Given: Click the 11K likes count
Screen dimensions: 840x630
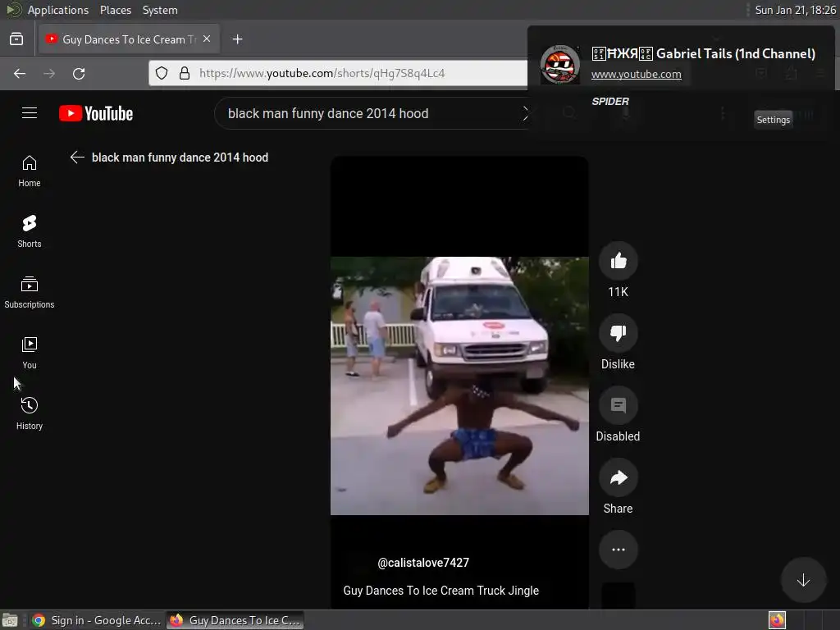Looking at the screenshot, I should [618, 292].
